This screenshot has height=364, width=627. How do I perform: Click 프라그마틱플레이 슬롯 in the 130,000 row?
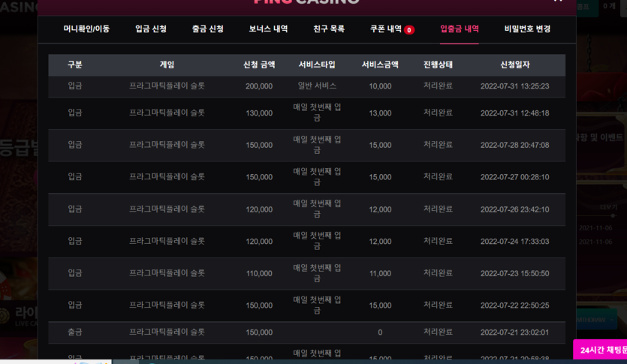(167, 113)
